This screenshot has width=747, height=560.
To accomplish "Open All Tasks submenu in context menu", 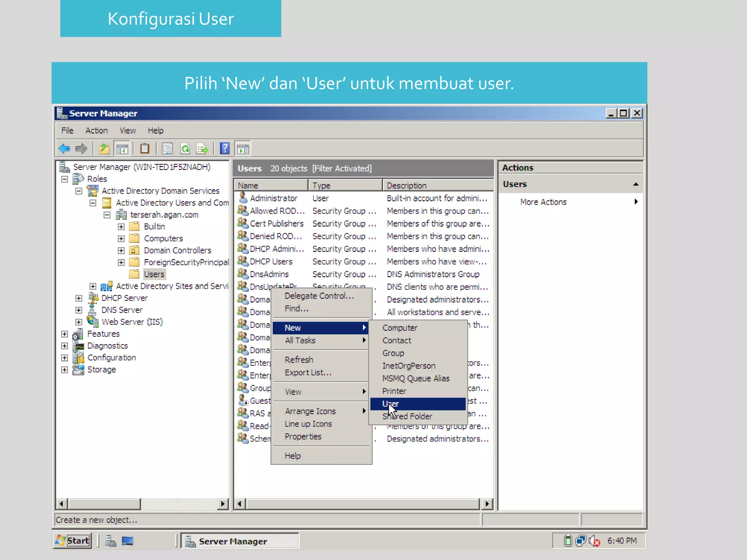I will click(321, 340).
